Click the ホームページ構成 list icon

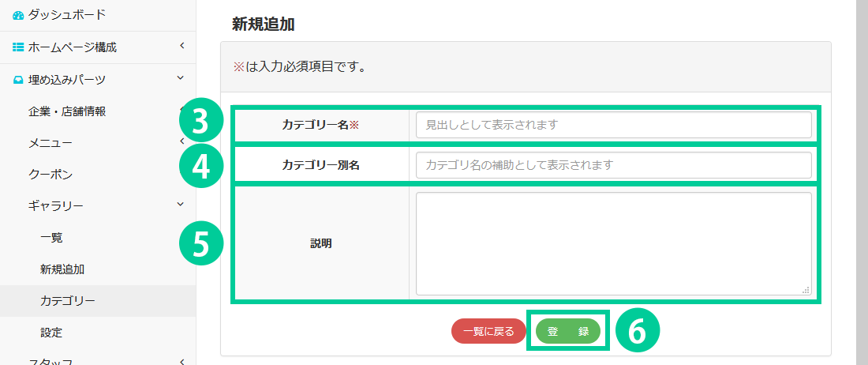coord(19,47)
